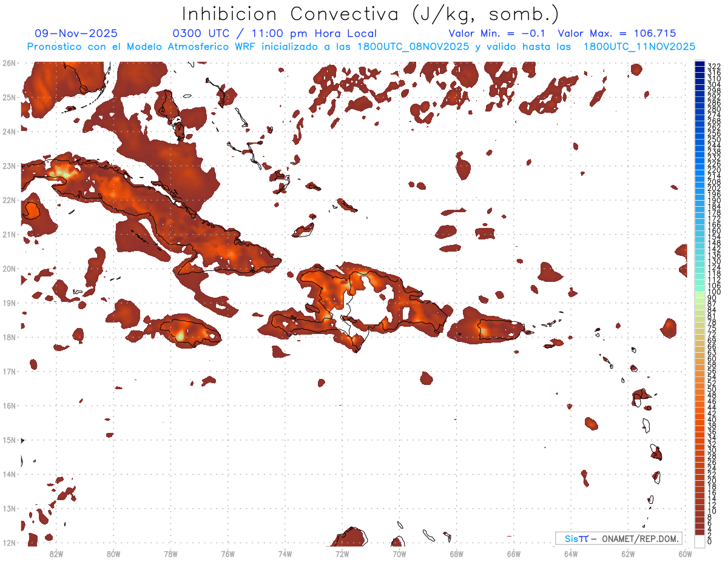This screenshot has width=728, height=562.
Task: Click the '22N' latitude label
Action: (8, 200)
